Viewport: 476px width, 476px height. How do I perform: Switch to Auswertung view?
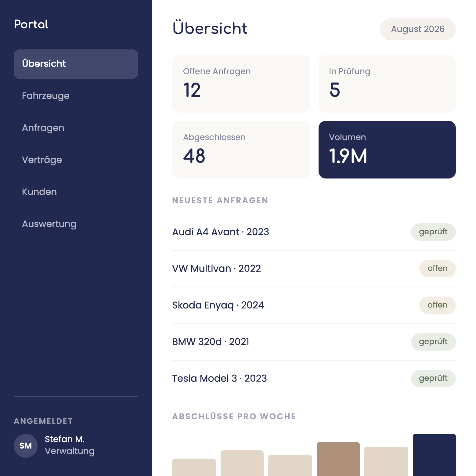tap(76, 224)
